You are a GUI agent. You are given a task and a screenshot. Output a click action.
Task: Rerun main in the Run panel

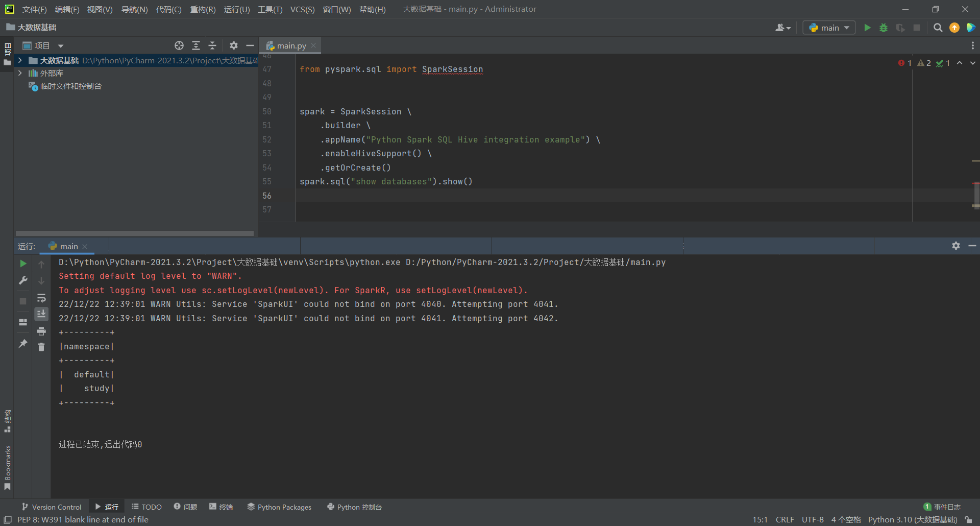tap(23, 264)
